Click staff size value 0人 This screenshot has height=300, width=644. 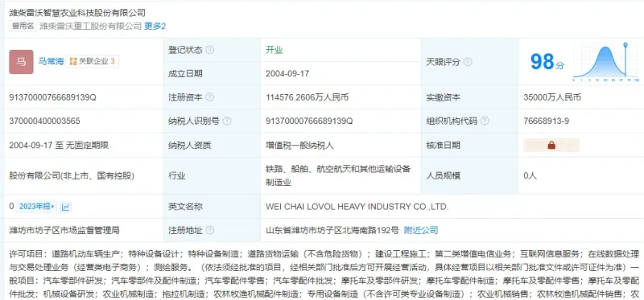point(530,175)
